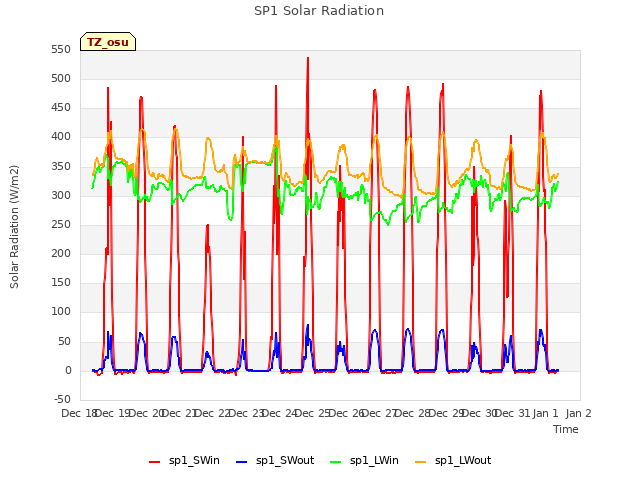This screenshot has height=480, width=640.
Task: Click the 450 y-axis tick label
Action: [x=61, y=108]
